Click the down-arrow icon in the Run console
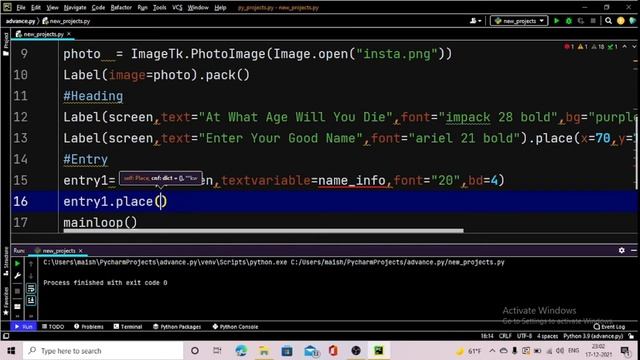Viewport: 640px width, 360px height. tap(31, 276)
